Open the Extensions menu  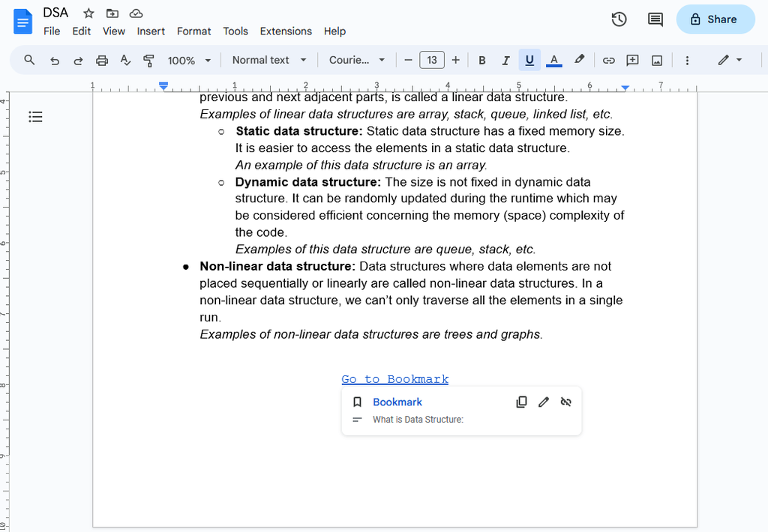(x=286, y=31)
